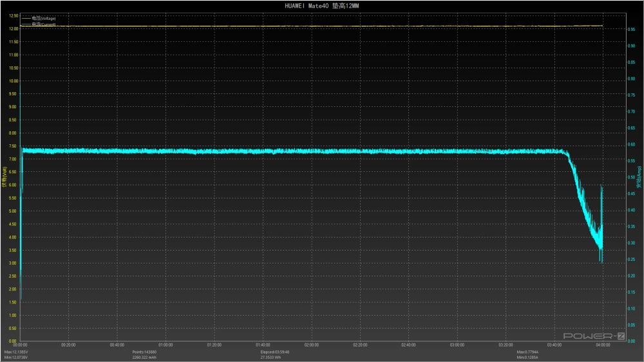This screenshot has height=362, width=644.
Task: Click the 00:00:00 time axis label
Action: point(20,345)
